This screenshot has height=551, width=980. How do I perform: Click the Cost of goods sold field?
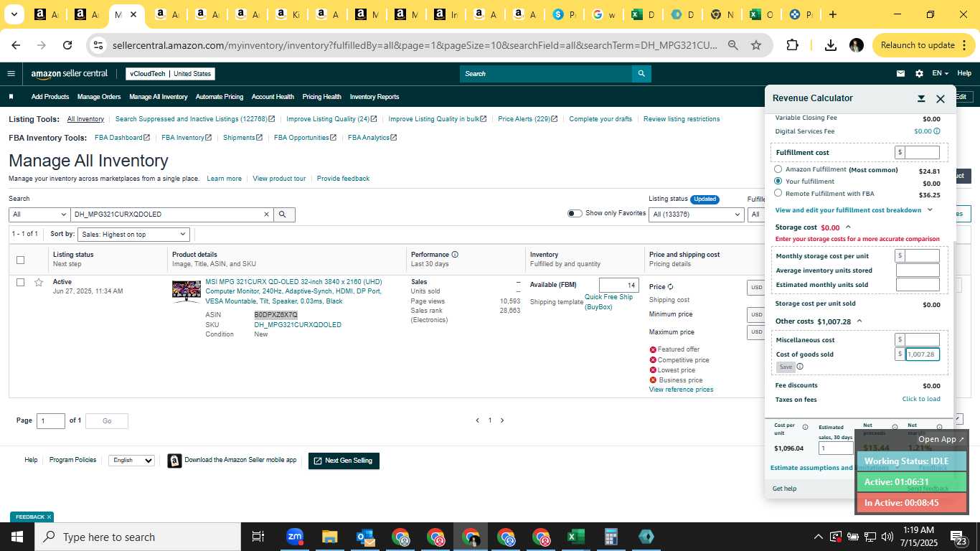coord(923,354)
